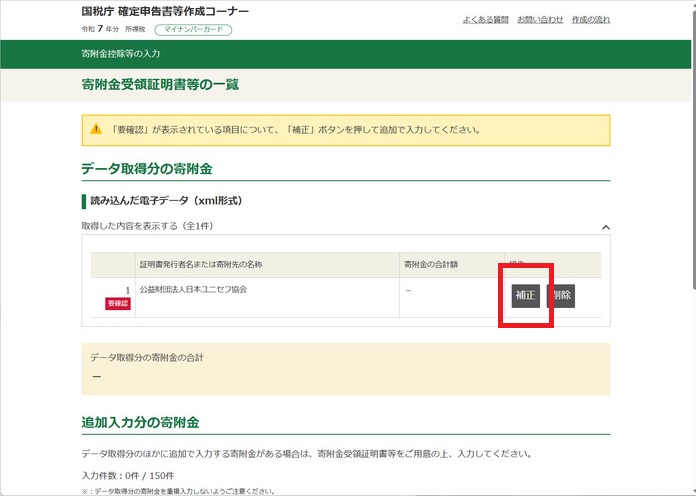Click the 寄附金受領証明書等の一覧 page heading
The width and height of the screenshot is (696, 496).
160,85
